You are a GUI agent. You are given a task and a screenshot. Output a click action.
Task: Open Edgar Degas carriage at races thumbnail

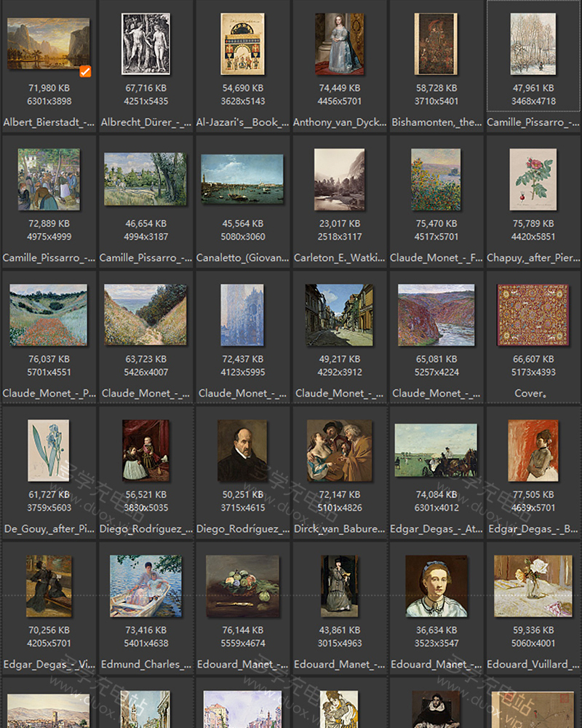click(x=436, y=450)
